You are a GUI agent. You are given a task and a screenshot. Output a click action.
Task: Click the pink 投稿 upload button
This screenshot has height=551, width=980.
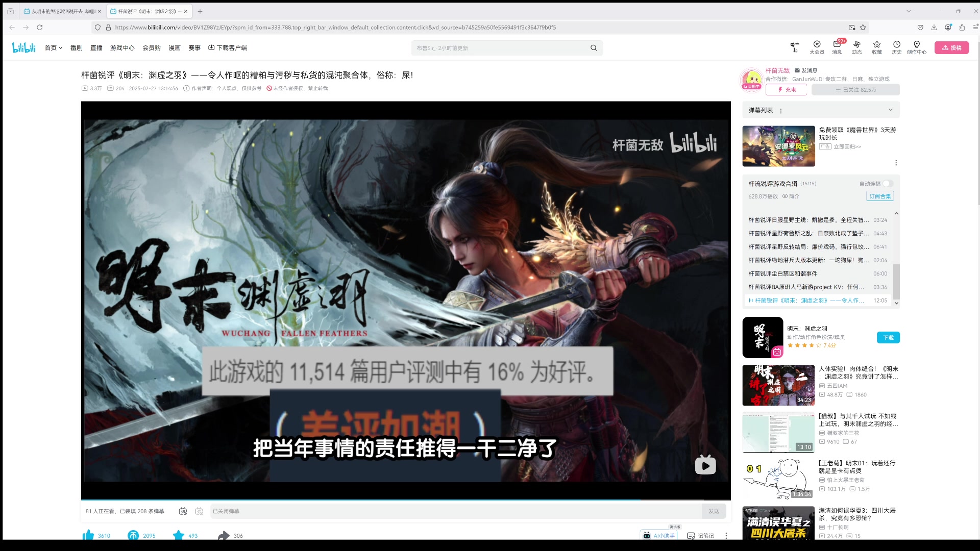click(x=951, y=47)
